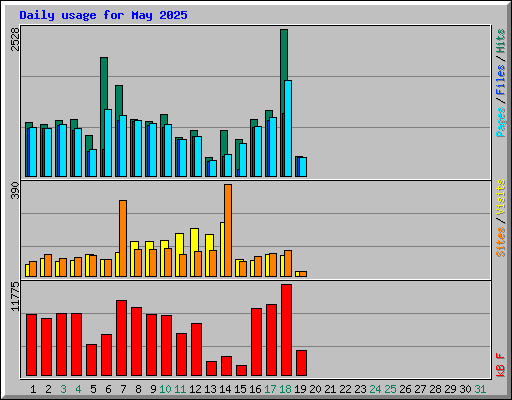Image resolution: width=512 pixels, height=400 pixels.
Task: Select the red KB bar for day 19
Action: pos(301,363)
